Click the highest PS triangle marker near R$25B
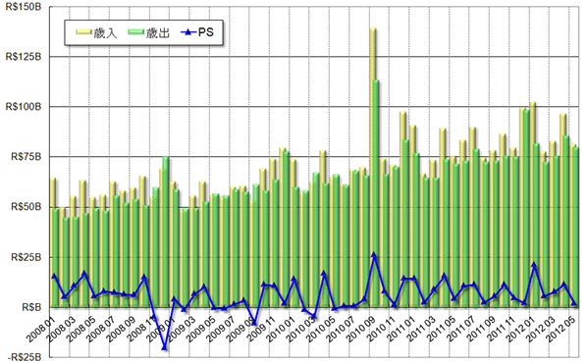The image size is (588, 364). click(373, 254)
